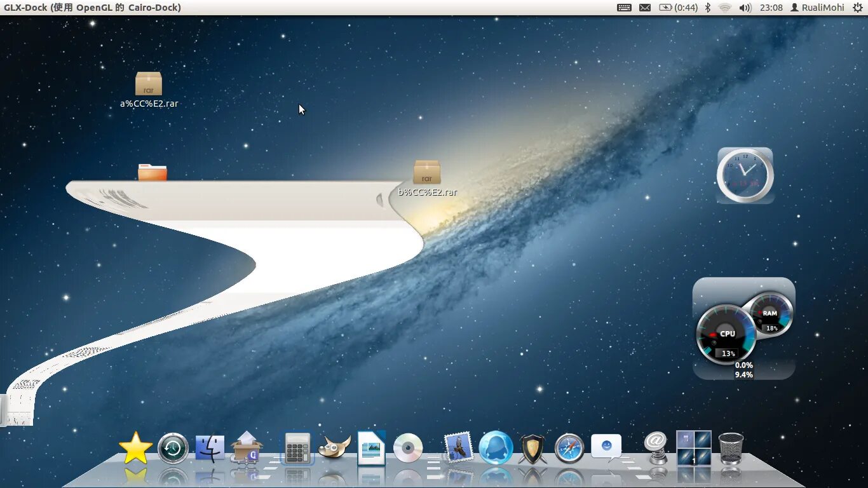Click the 23:08 clock in top panel

point(771,8)
